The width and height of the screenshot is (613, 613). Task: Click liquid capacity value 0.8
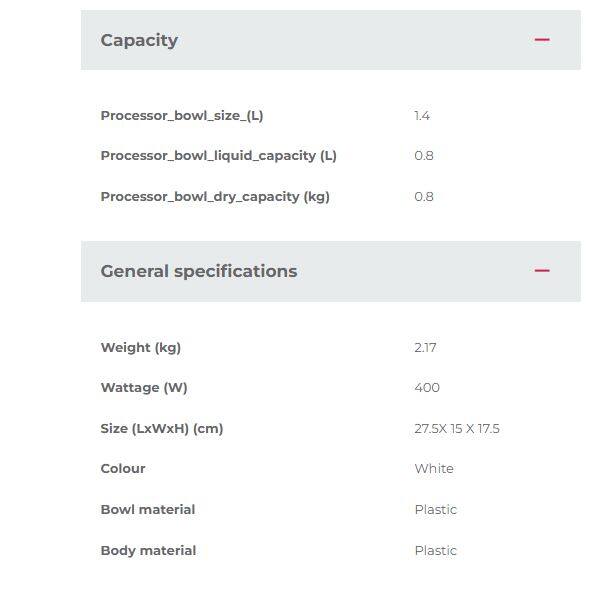(x=424, y=156)
